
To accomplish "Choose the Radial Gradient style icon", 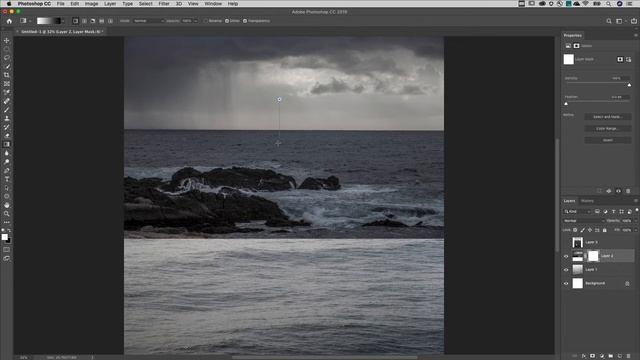I will pyautogui.click(x=84, y=21).
